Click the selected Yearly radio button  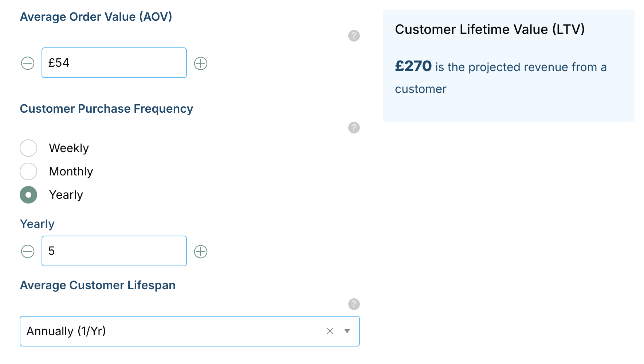(x=28, y=195)
